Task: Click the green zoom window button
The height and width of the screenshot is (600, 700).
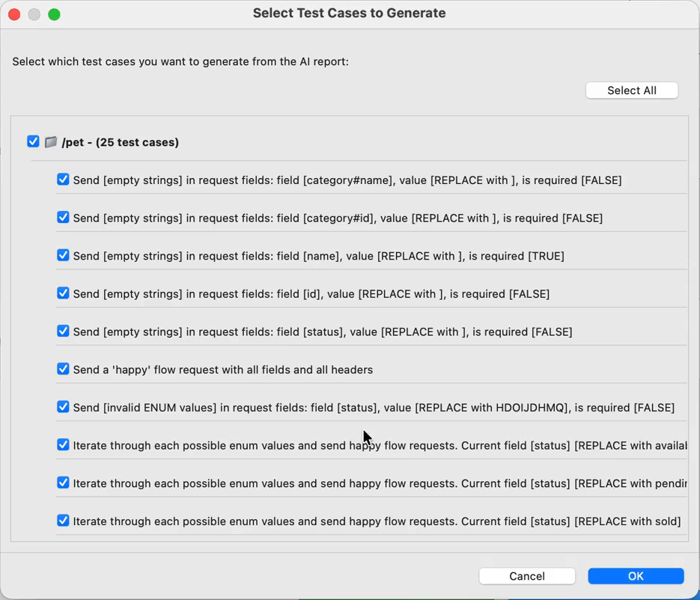Action: (54, 14)
